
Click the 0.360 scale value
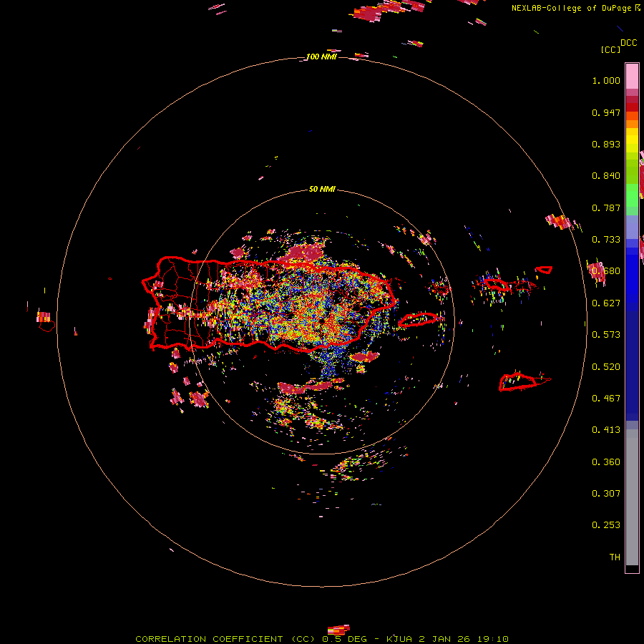606,462
